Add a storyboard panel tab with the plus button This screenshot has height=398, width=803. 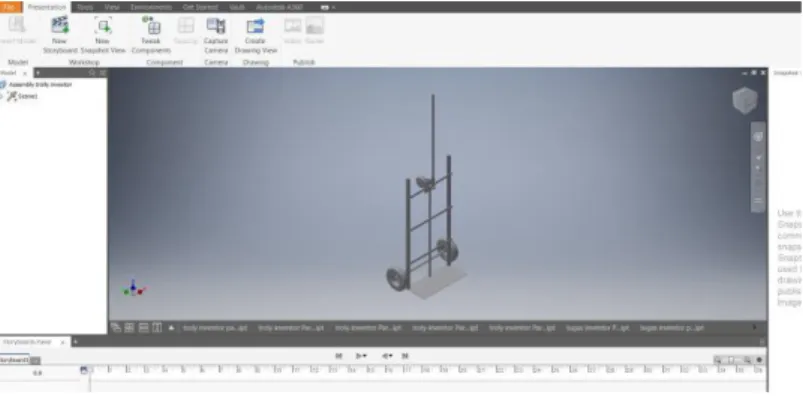click(75, 342)
